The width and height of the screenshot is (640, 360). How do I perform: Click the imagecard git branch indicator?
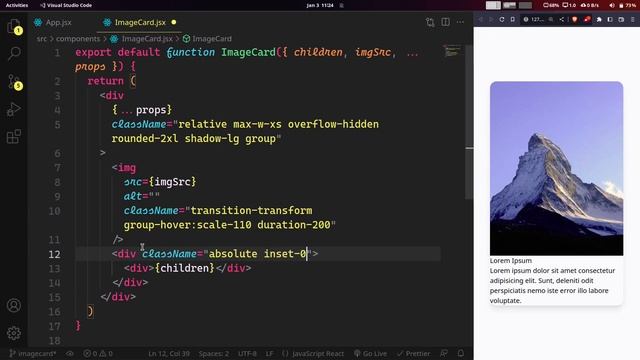pos(33,353)
